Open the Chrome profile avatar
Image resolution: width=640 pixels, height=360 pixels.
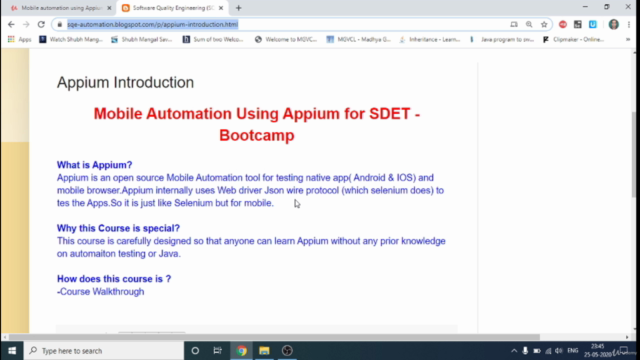(x=613, y=24)
